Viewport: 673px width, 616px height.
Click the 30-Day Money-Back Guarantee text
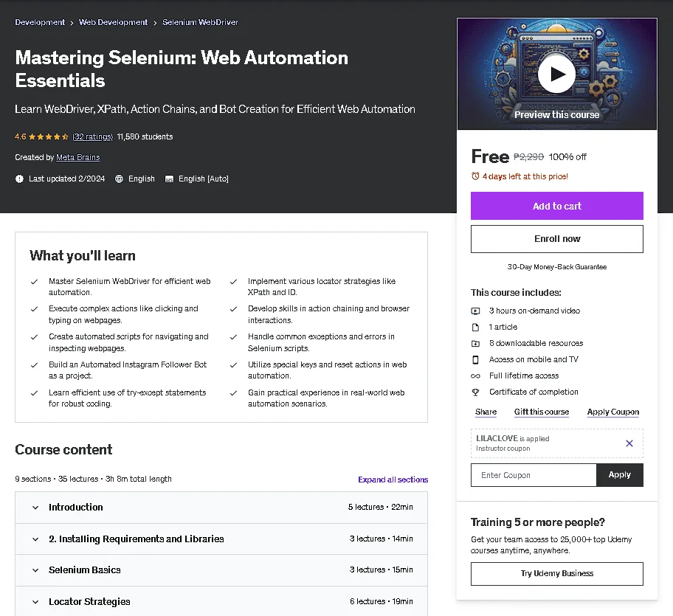tap(556, 267)
